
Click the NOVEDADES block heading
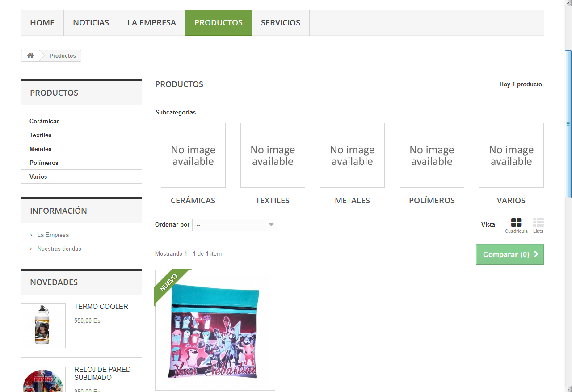(54, 282)
